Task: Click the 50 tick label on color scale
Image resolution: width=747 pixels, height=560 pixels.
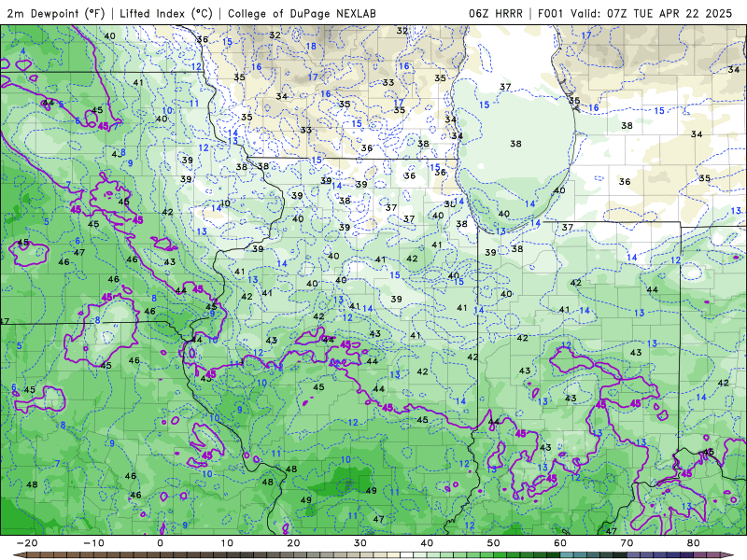Action: pos(494,543)
